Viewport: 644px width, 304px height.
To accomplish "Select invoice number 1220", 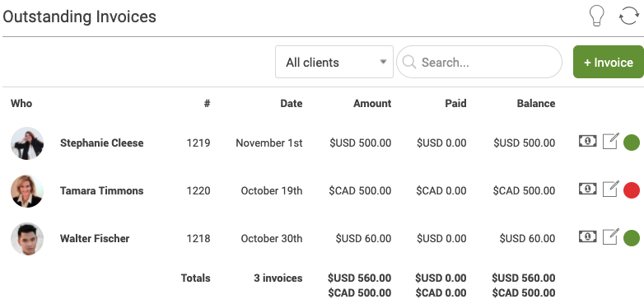I will 198,190.
